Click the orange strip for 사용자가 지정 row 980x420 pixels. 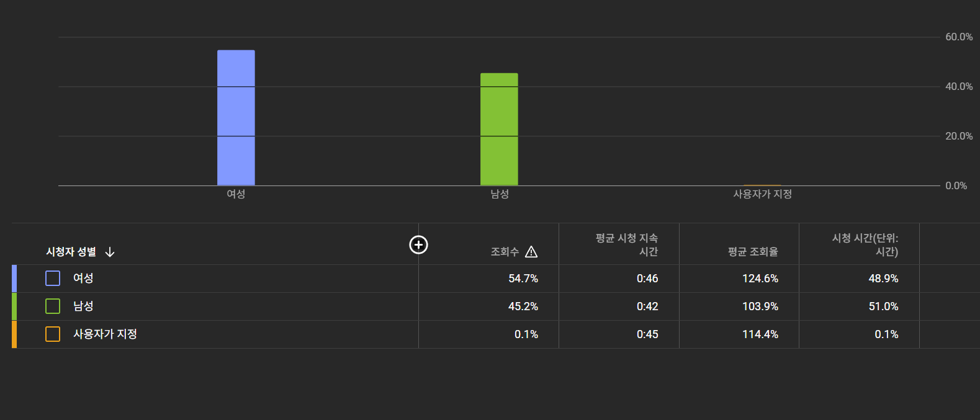click(x=14, y=334)
